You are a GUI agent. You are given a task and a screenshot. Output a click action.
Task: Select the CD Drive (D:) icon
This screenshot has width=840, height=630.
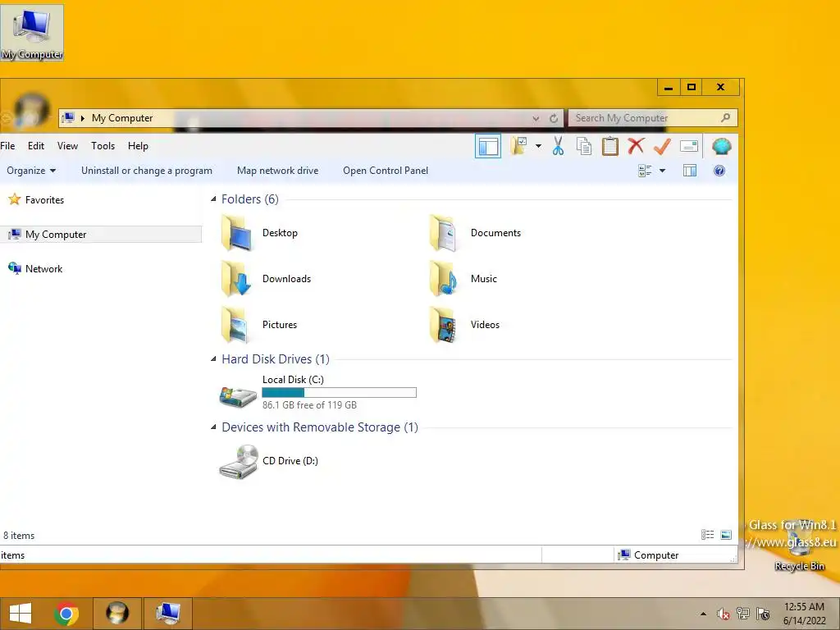pyautogui.click(x=239, y=461)
